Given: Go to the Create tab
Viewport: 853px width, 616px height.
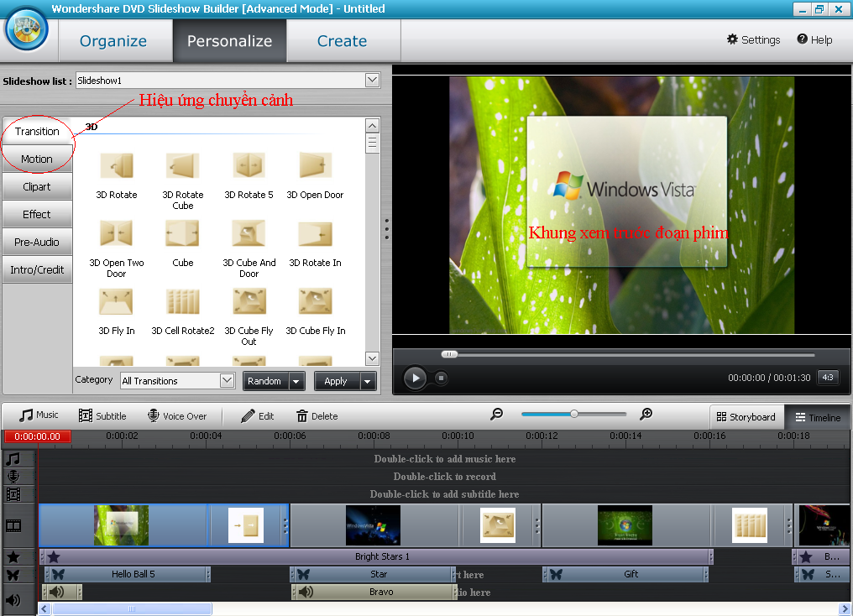Looking at the screenshot, I should tap(343, 41).
